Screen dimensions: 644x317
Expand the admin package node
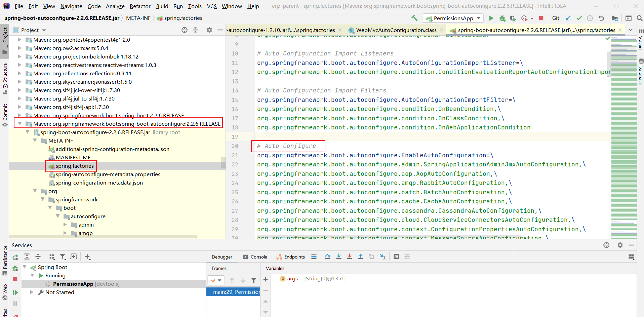point(65,225)
